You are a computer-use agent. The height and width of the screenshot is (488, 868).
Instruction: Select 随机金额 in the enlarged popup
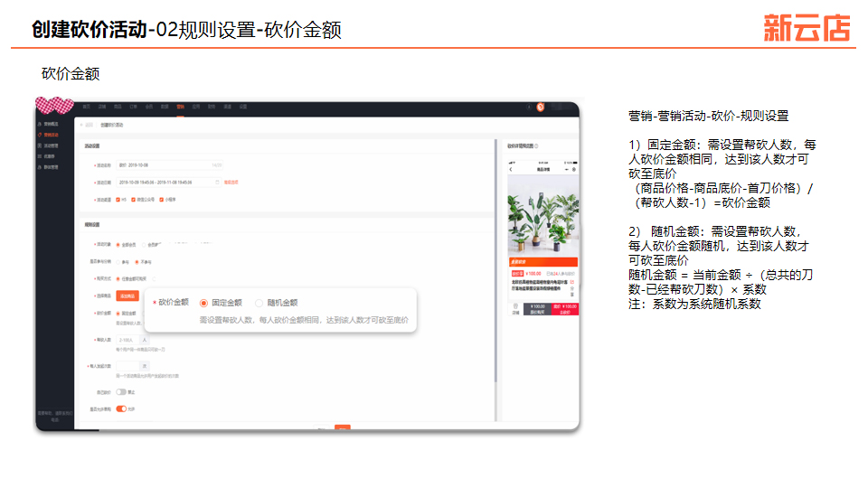(259, 304)
